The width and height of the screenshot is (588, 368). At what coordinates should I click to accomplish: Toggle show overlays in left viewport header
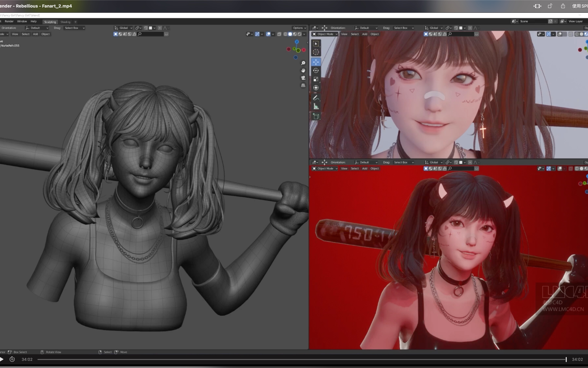pos(268,34)
